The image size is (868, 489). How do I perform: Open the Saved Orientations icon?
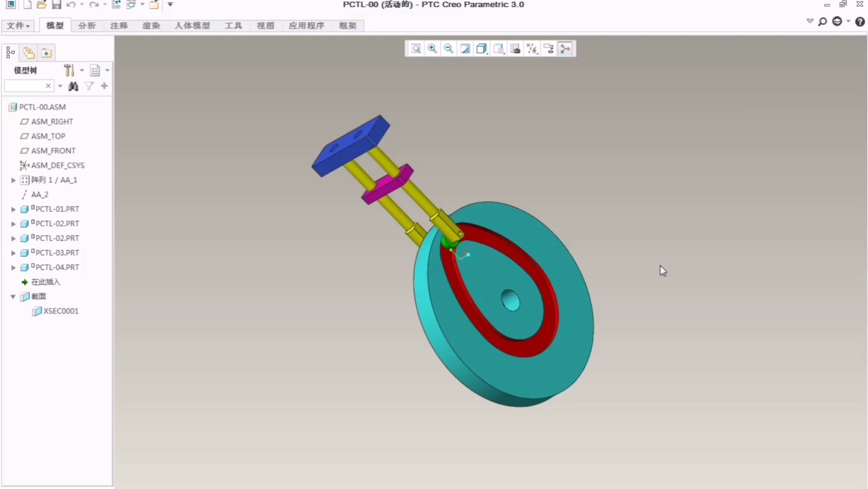(x=498, y=49)
